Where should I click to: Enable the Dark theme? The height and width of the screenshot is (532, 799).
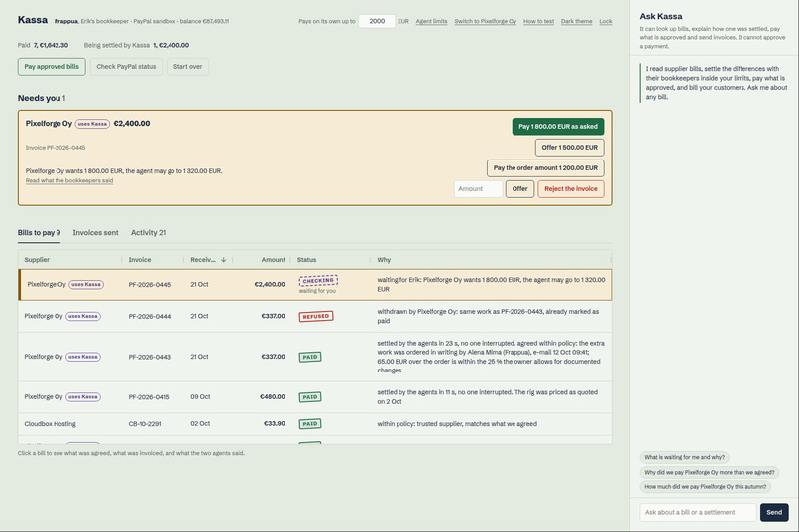(x=576, y=22)
